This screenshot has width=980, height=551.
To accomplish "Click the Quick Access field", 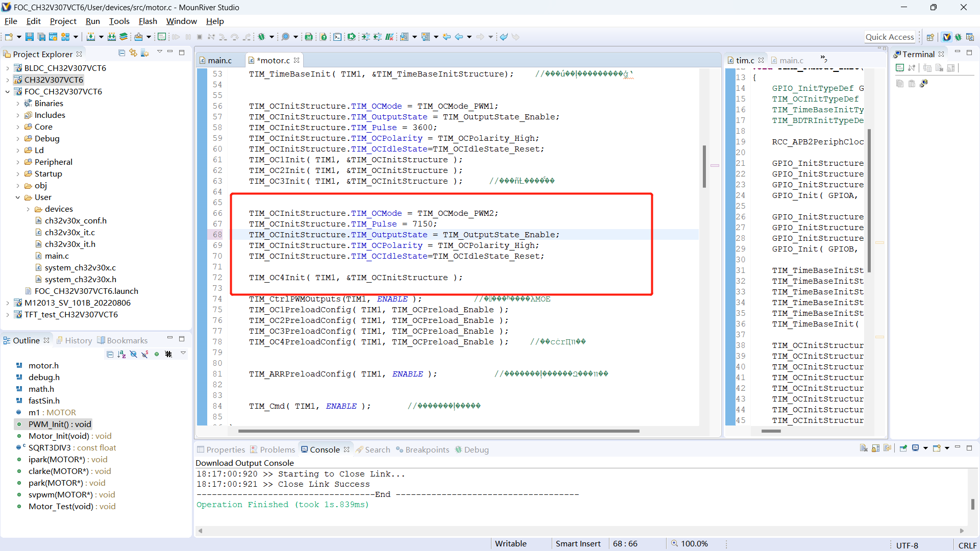I will tap(889, 37).
